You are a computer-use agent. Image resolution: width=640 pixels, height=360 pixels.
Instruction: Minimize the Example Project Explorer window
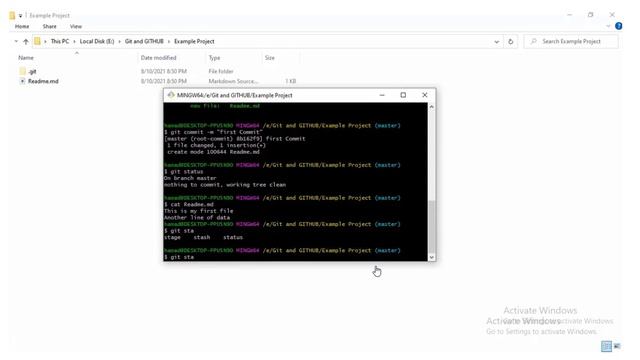(569, 15)
